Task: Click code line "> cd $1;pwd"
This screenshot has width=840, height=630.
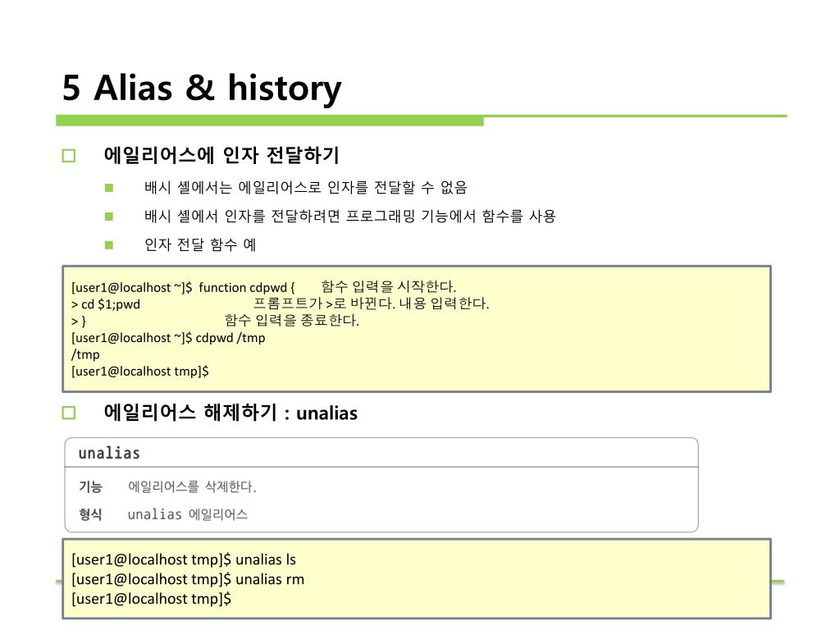Action: tap(106, 304)
